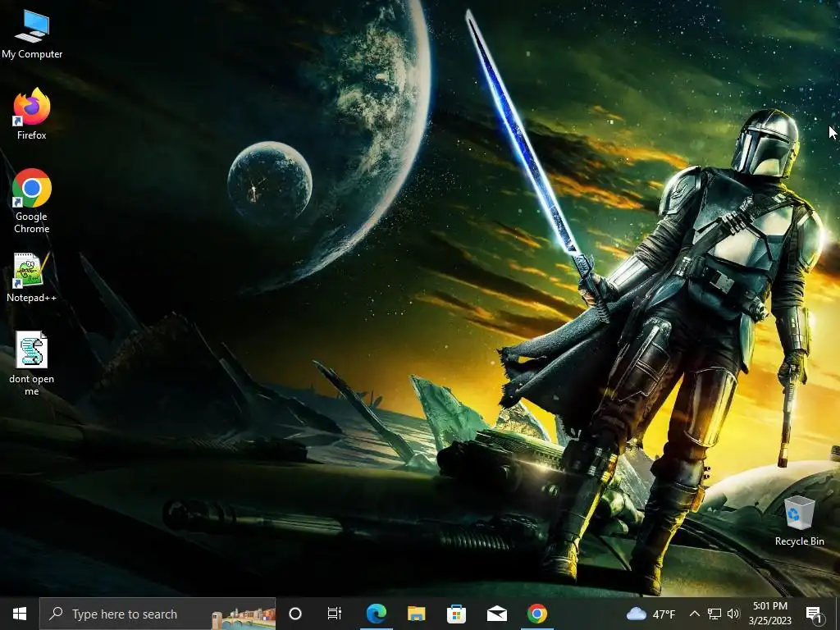Select the Google Chrome desktop shortcut
This screenshot has height=630, width=840.
[x=32, y=201]
